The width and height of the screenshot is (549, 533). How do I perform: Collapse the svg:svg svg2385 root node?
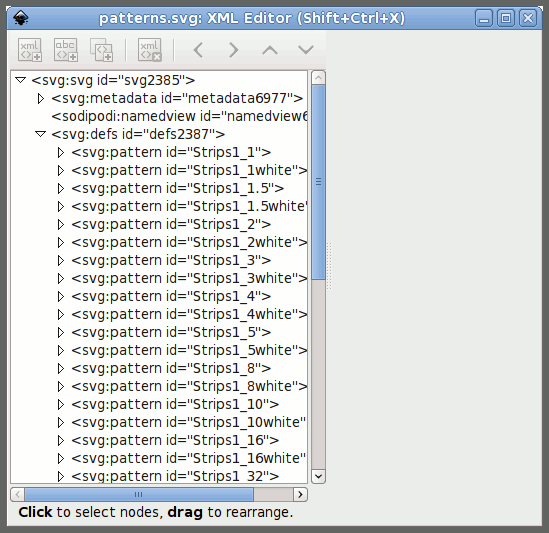21,80
